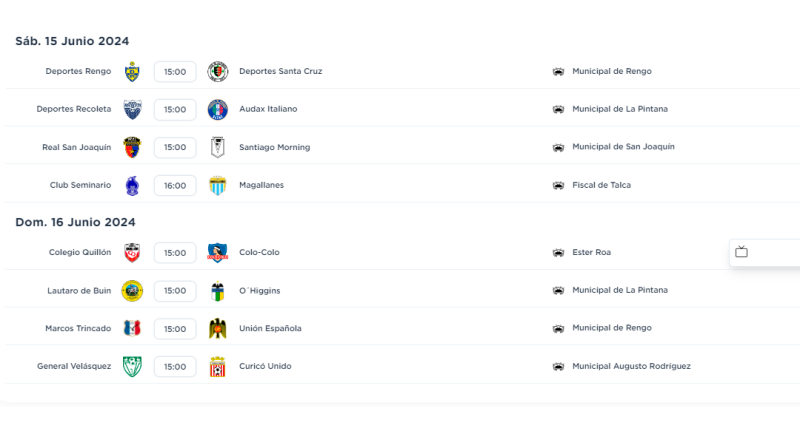Click the Curicó Unido team crest
Viewport: 800px width, 428px height.
coord(217,367)
